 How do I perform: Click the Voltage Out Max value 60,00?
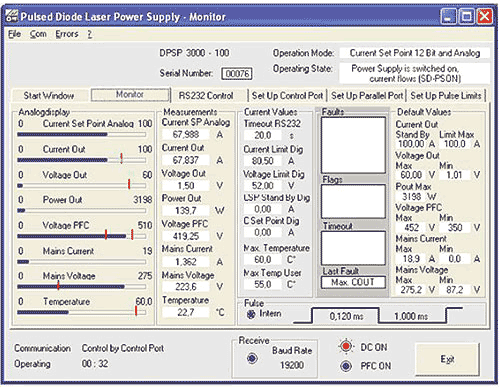(x=411, y=175)
